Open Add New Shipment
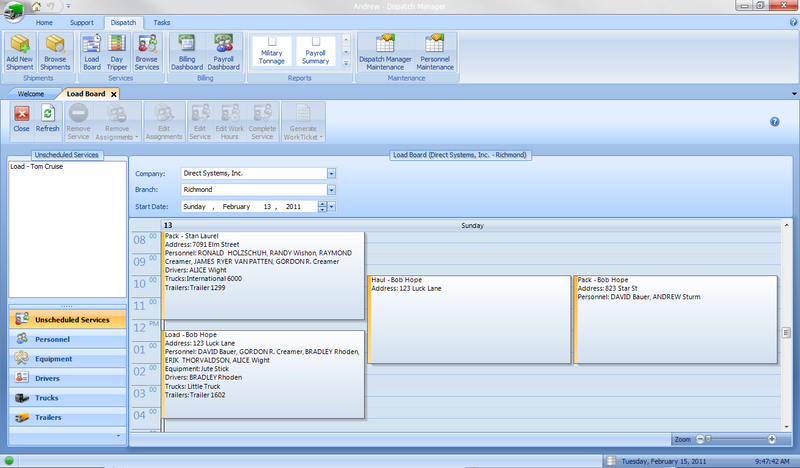 [20, 52]
